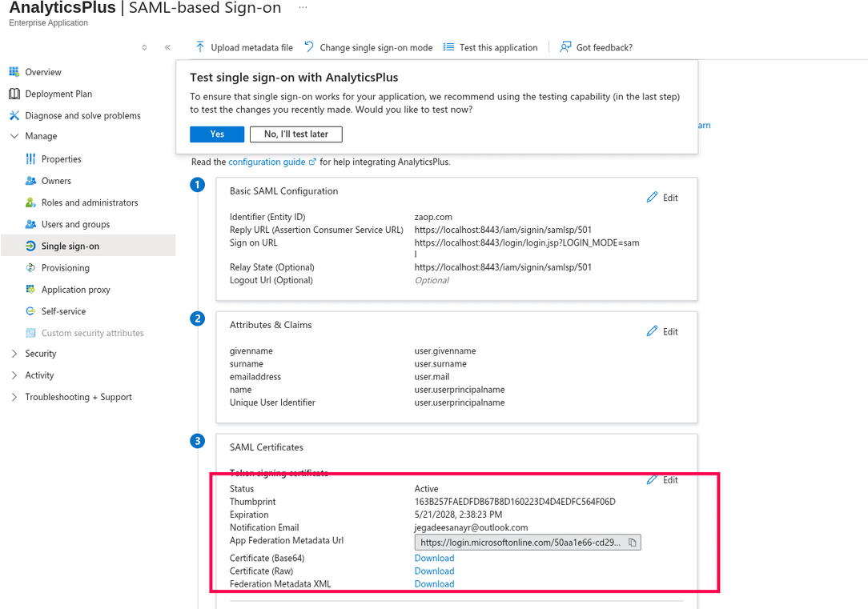This screenshot has height=609, width=868.
Task: Click expiration value 5/21/2028, 2:38:23 PM
Action: (458, 515)
